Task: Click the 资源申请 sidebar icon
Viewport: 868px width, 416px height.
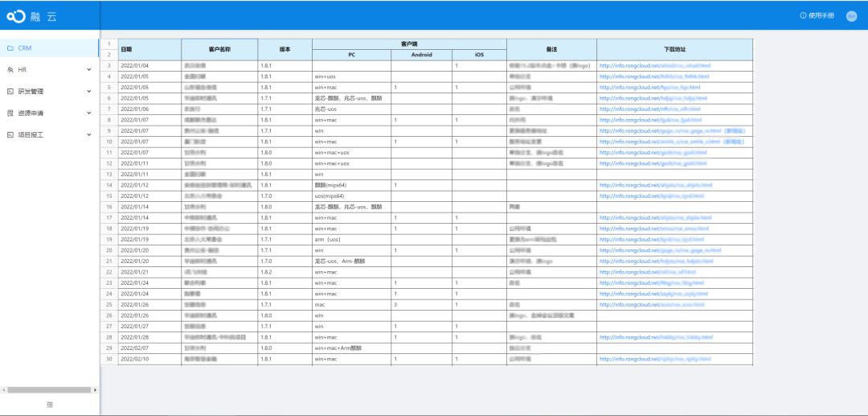Action: pyautogui.click(x=10, y=113)
